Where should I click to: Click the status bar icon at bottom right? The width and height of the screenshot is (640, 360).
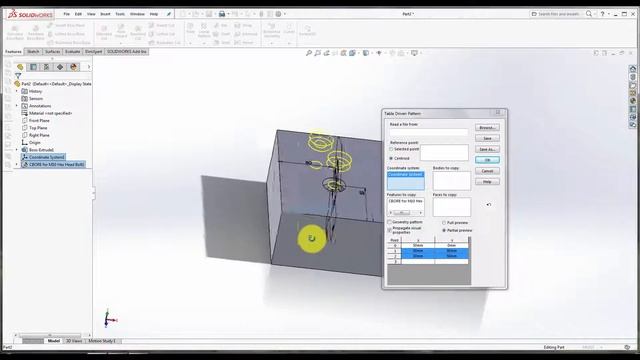(x=627, y=347)
